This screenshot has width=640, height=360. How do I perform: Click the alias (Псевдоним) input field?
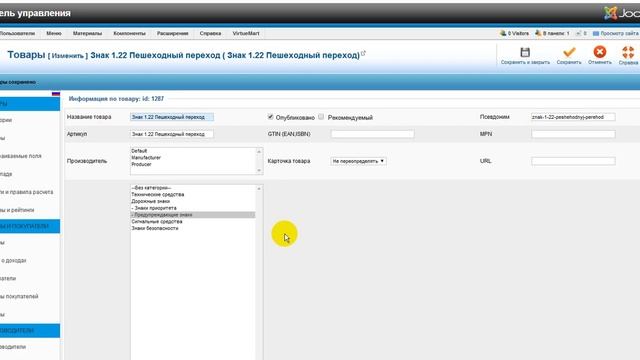point(573,117)
